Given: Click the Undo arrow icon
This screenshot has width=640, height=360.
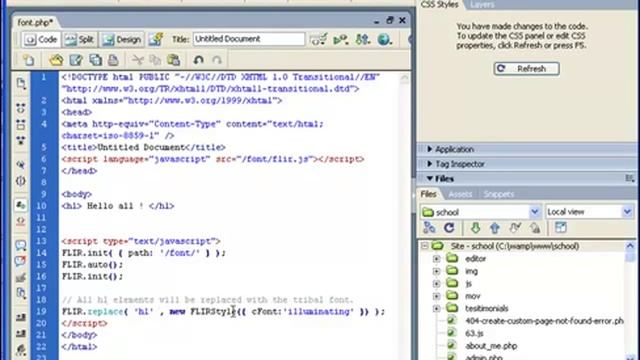Looking at the screenshot, I should pyautogui.click(x=199, y=60).
